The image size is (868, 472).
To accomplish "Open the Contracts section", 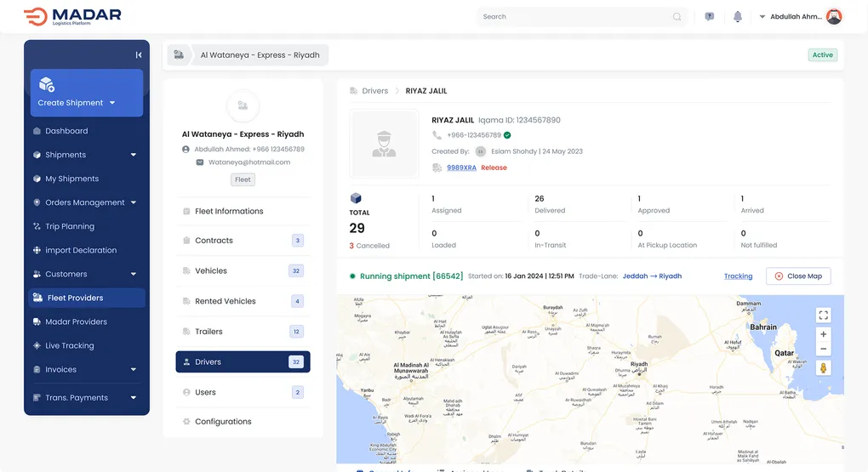I will click(x=214, y=241).
